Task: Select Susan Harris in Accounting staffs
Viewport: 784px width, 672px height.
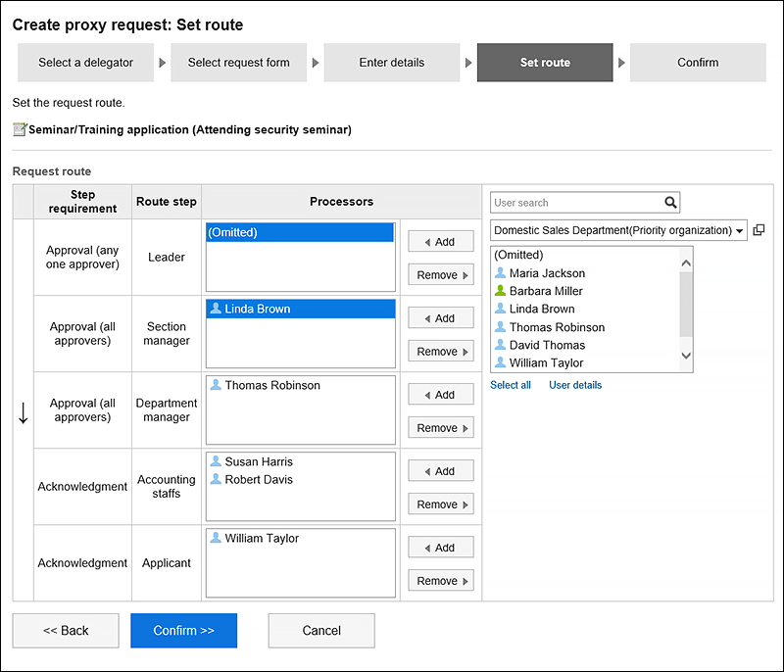Action: point(300,461)
